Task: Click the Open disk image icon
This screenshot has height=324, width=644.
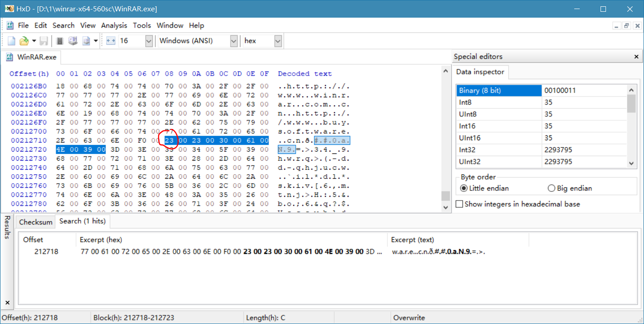Action: [x=86, y=41]
